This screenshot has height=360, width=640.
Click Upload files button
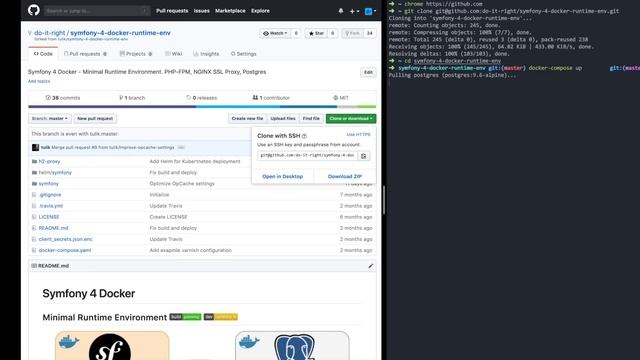click(x=283, y=119)
